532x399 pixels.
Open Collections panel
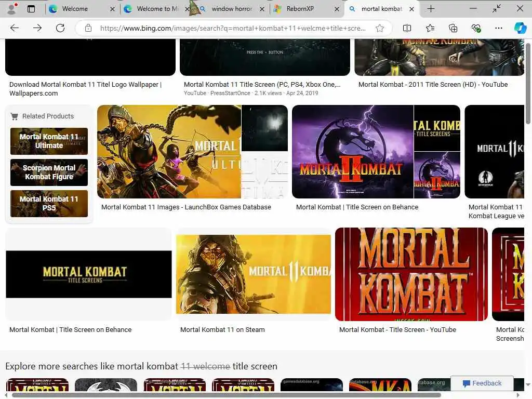click(x=453, y=28)
